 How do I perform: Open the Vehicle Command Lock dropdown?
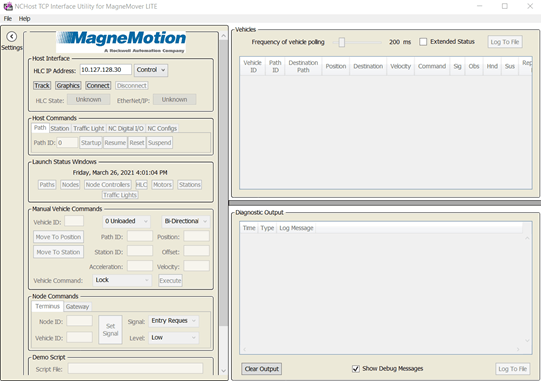pos(122,280)
